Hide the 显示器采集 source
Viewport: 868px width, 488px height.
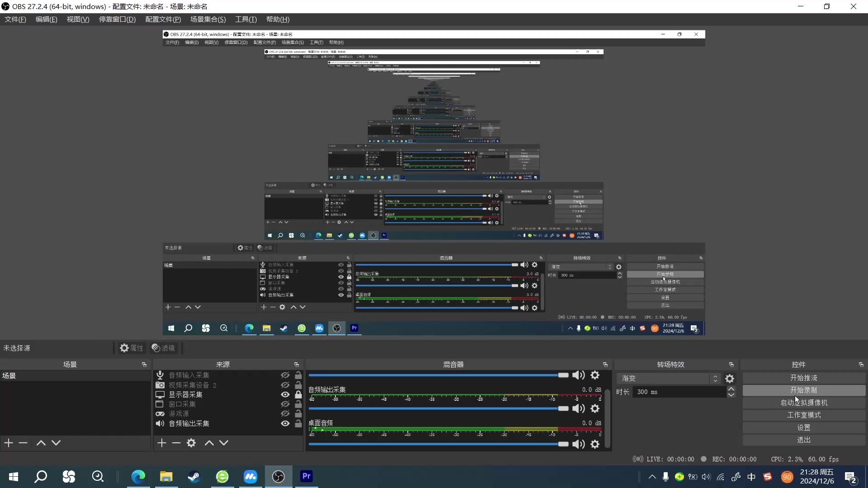[x=285, y=394]
